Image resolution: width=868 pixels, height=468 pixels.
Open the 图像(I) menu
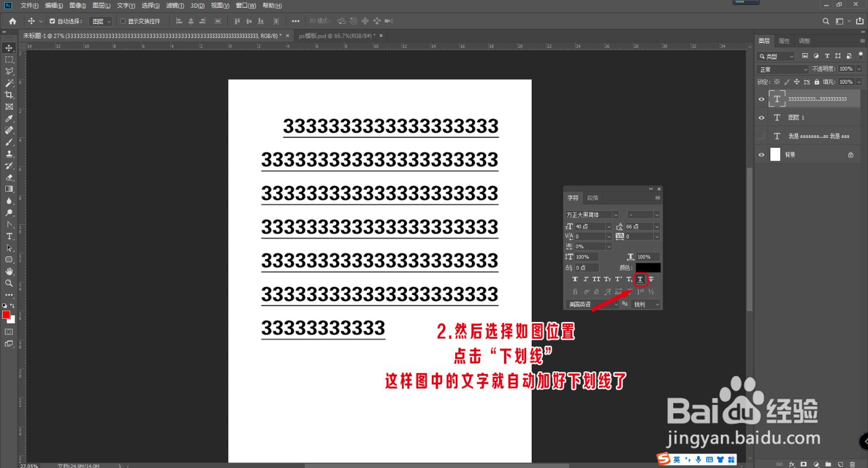[x=78, y=5]
